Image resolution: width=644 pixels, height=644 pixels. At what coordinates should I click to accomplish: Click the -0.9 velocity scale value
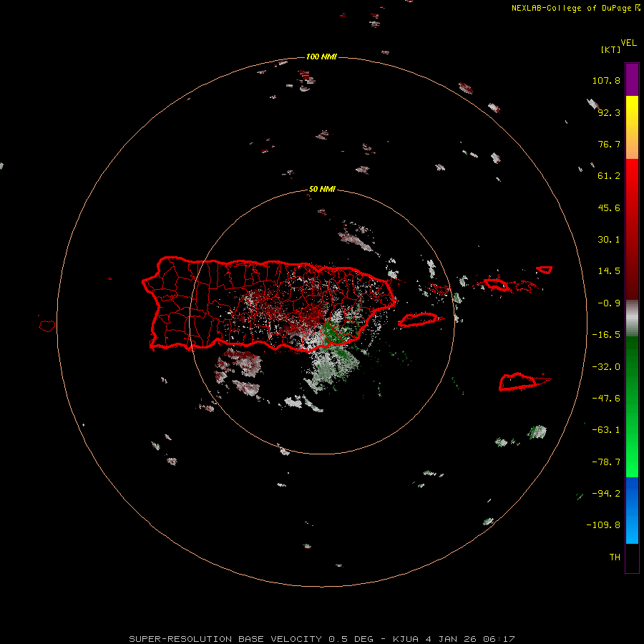609,303
